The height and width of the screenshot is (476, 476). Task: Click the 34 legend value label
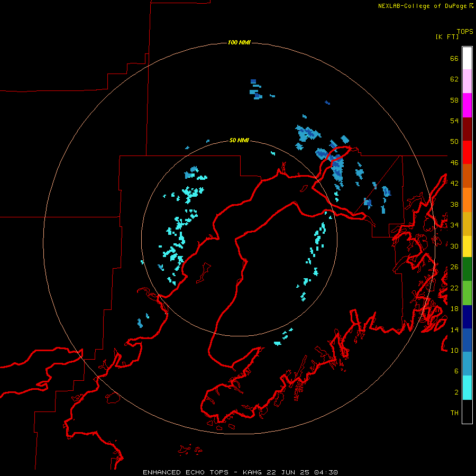click(x=454, y=225)
